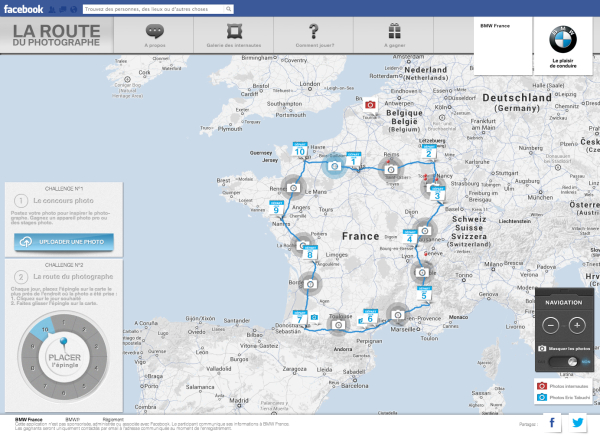The height and width of the screenshot is (436, 600).
Task: Click the camera marker near Grenoble
Action: [x=422, y=273]
